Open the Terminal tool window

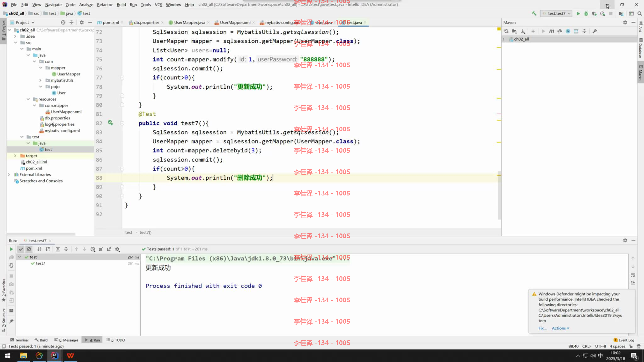(19, 340)
